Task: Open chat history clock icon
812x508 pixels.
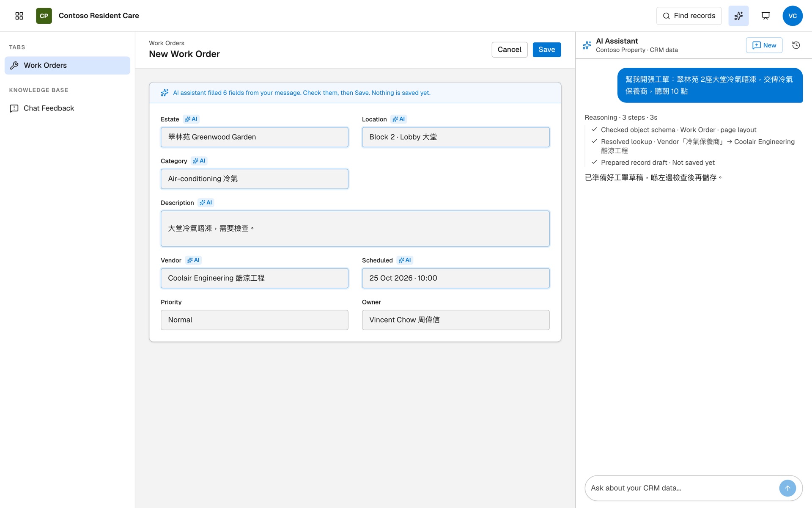Action: point(796,45)
